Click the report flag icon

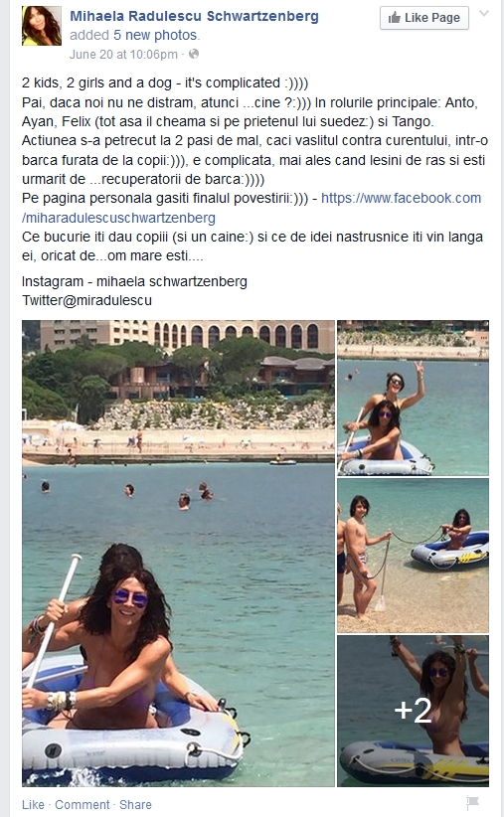coord(473,803)
